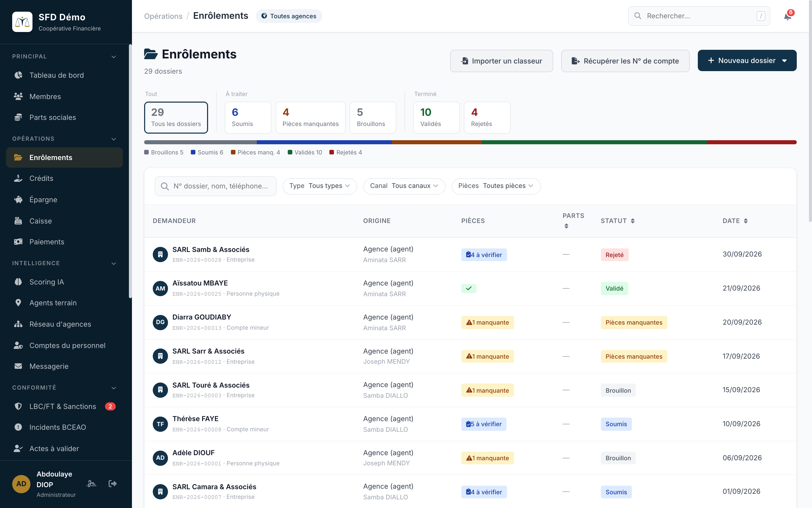Click Opérations breadcrumb link

[163, 16]
